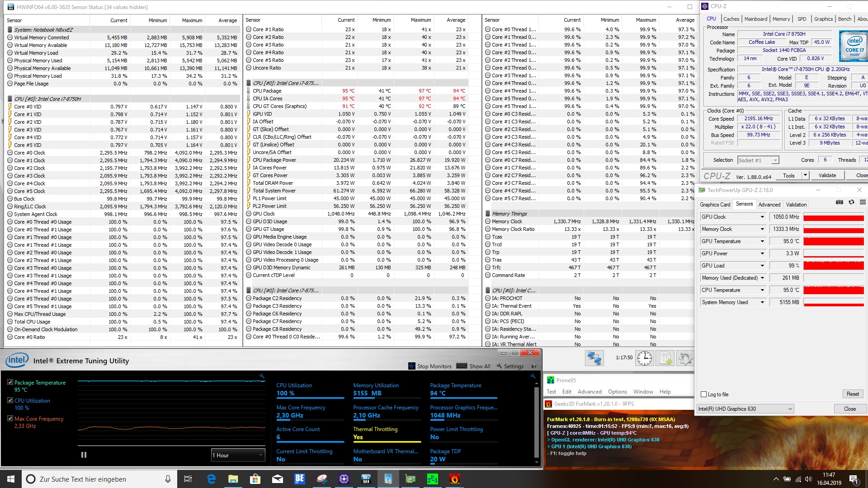Screen dimensions: 868x488
Task: Click the HWiNFO reset clock icon
Action: [644, 358]
